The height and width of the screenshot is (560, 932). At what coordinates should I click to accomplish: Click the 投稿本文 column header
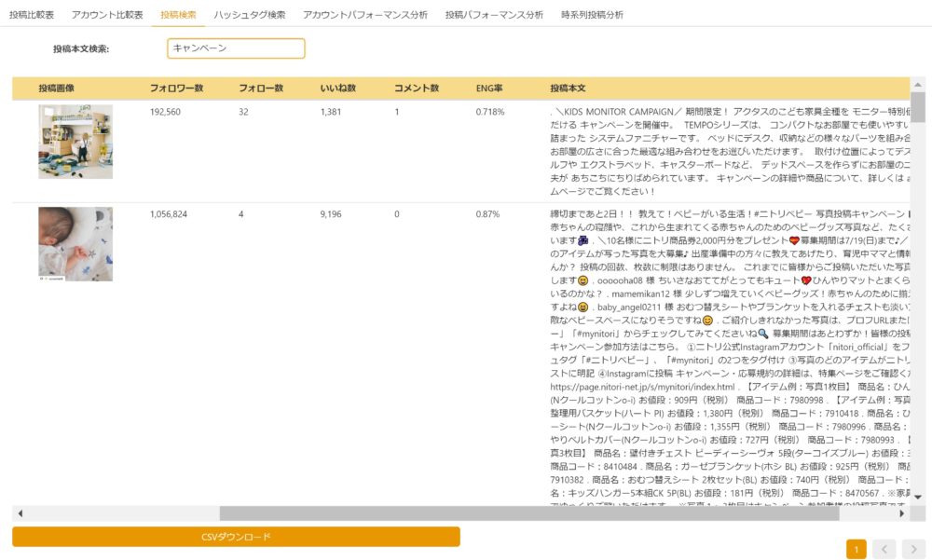point(568,88)
